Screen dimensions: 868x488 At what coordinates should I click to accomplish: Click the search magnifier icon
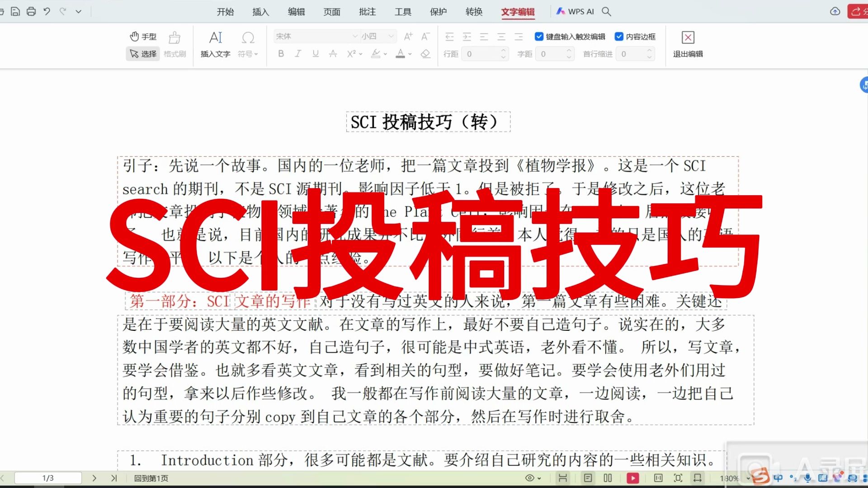[x=606, y=12]
